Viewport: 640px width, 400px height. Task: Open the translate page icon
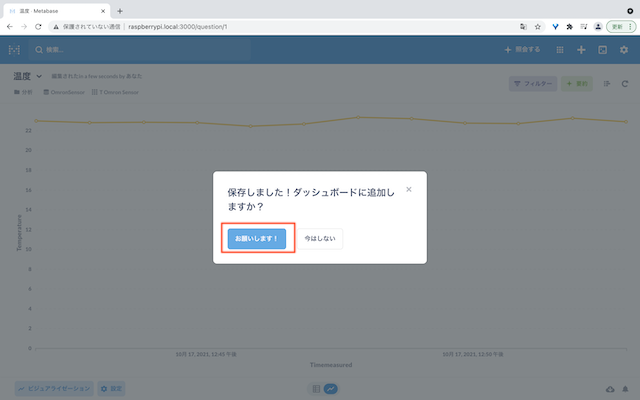[523, 27]
